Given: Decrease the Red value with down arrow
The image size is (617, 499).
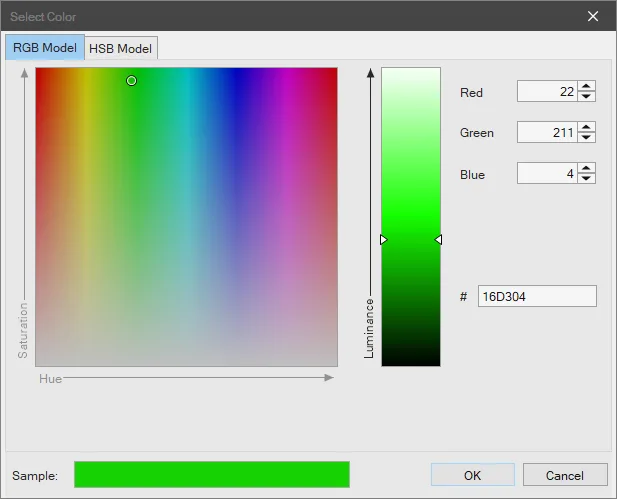Looking at the screenshot, I should point(587,96).
